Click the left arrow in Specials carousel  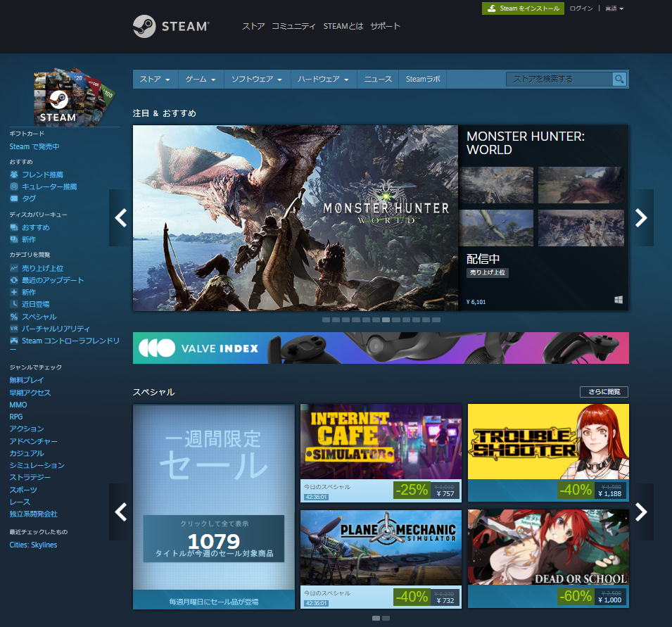coord(121,512)
